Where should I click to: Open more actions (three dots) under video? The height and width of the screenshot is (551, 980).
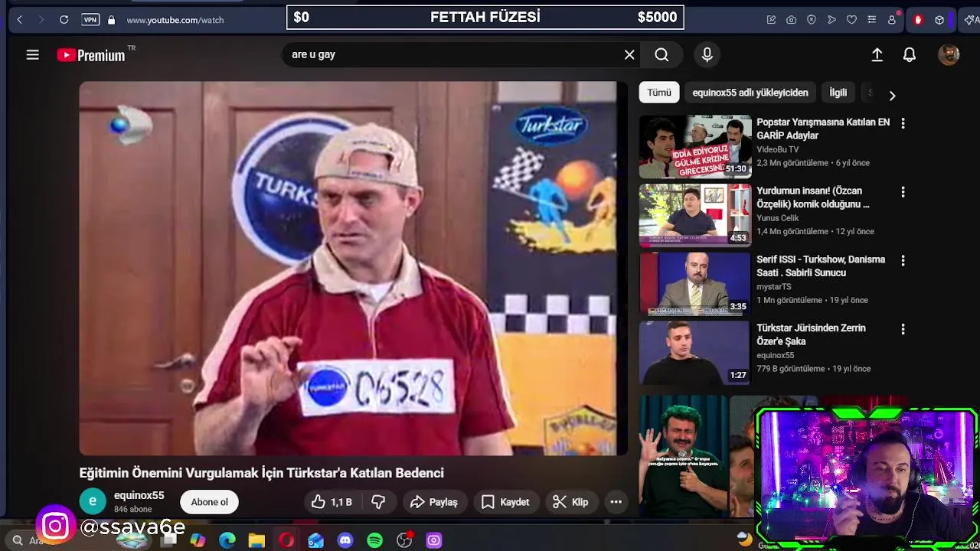616,502
